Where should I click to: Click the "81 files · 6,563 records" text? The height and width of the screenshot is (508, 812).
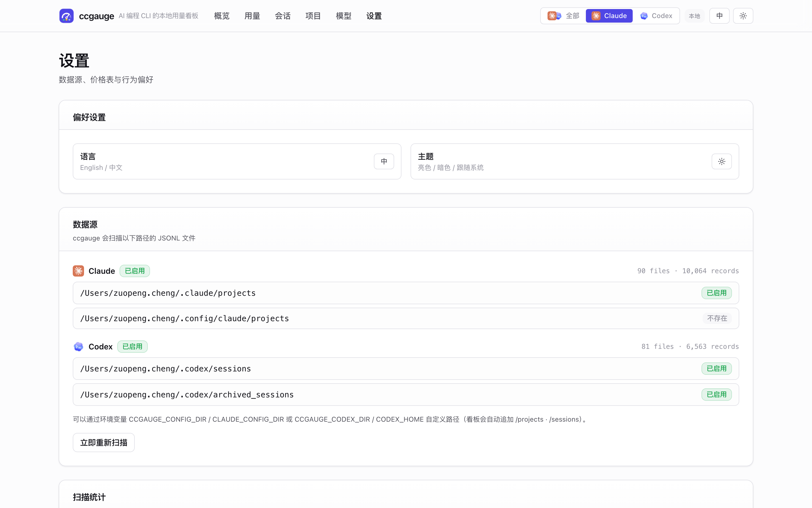point(690,346)
